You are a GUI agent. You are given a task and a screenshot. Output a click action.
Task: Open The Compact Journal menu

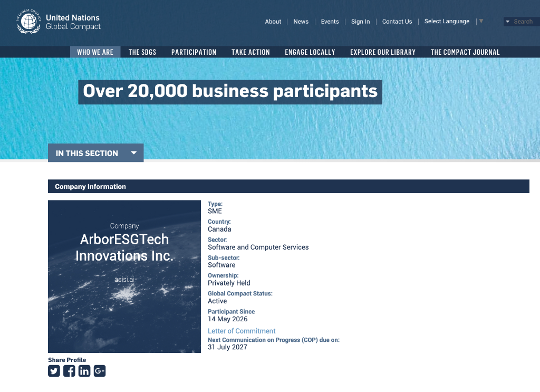[465, 52]
